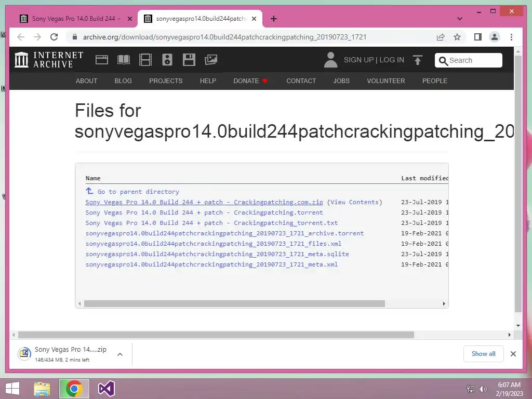The image size is (532, 399).
Task: Click the network tray icon
Action: [x=471, y=389]
